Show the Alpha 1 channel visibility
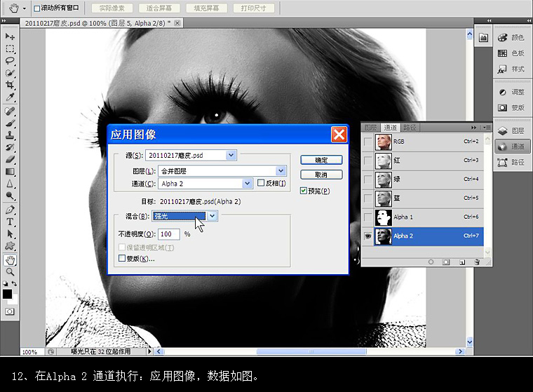This screenshot has width=533, height=392. click(x=367, y=217)
